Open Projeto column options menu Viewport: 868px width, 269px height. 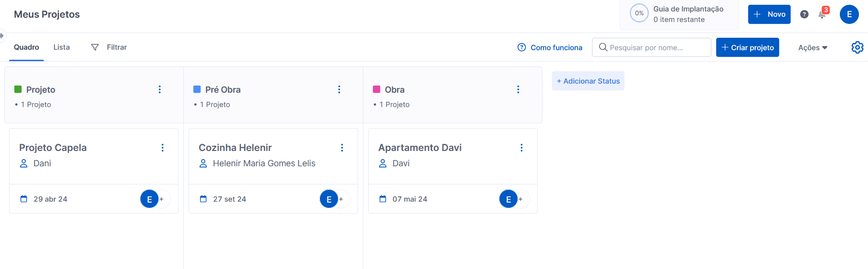tap(159, 89)
